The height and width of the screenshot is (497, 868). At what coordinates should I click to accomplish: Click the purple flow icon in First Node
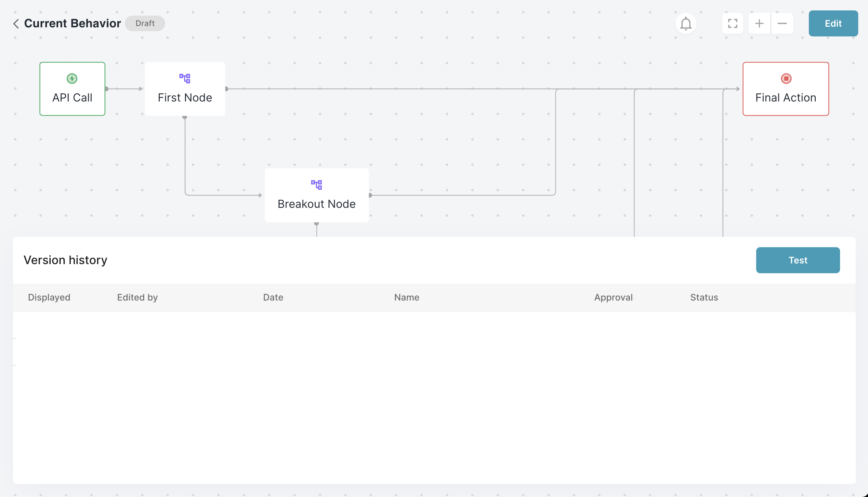click(185, 78)
